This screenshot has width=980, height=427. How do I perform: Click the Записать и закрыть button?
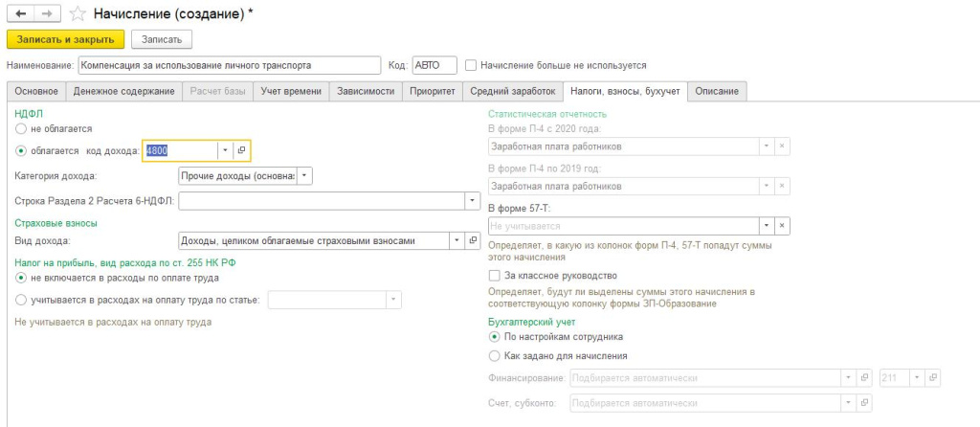tap(65, 39)
